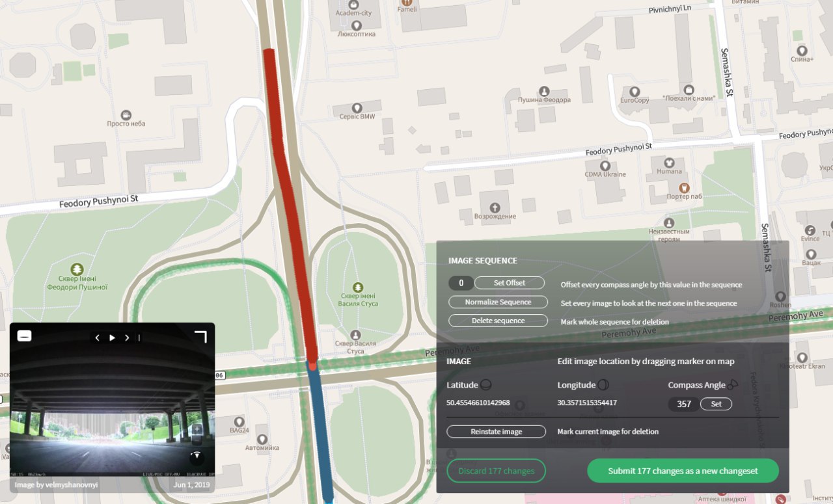Select the latitude value 50.45546610142968
Image resolution: width=833 pixels, height=504 pixels.
tap(478, 403)
